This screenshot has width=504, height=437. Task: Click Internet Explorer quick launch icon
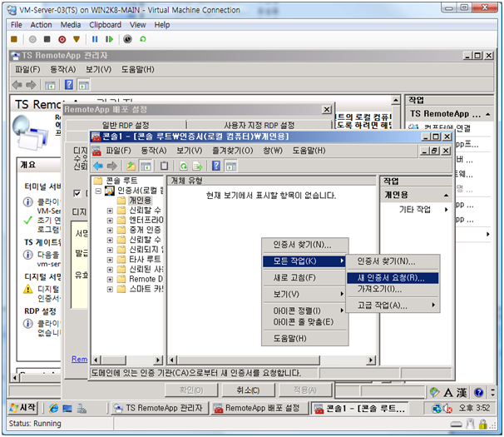(54, 409)
